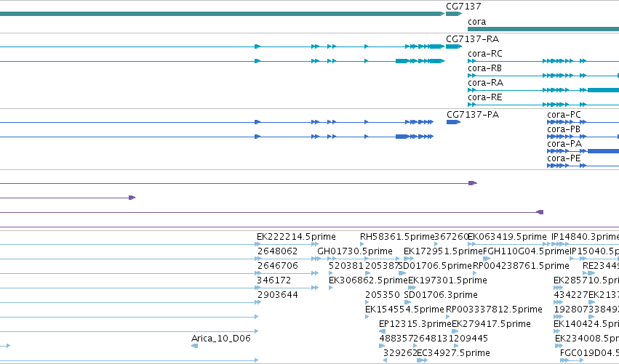The width and height of the screenshot is (619, 364).
Task: Select the 346172 feature label
Action: [274, 280]
